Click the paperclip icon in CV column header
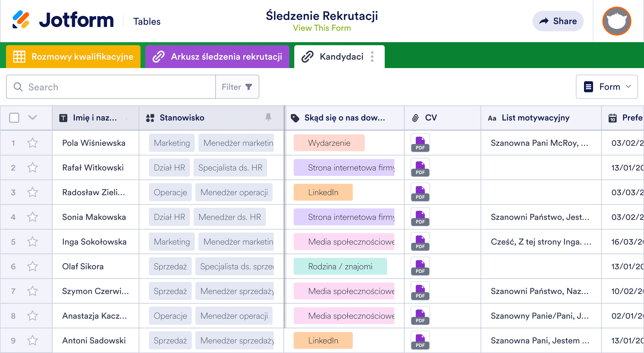Screen dimensions: 644x353 [x=416, y=117]
